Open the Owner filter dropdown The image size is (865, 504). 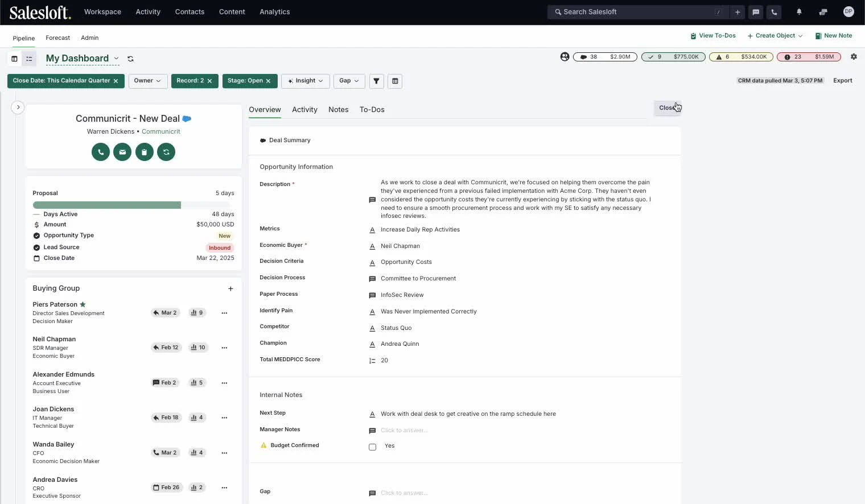(x=148, y=81)
